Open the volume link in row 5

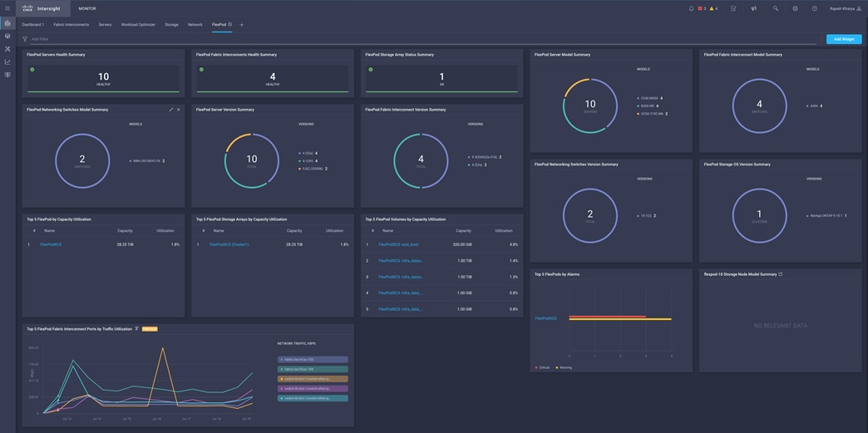pyautogui.click(x=401, y=309)
